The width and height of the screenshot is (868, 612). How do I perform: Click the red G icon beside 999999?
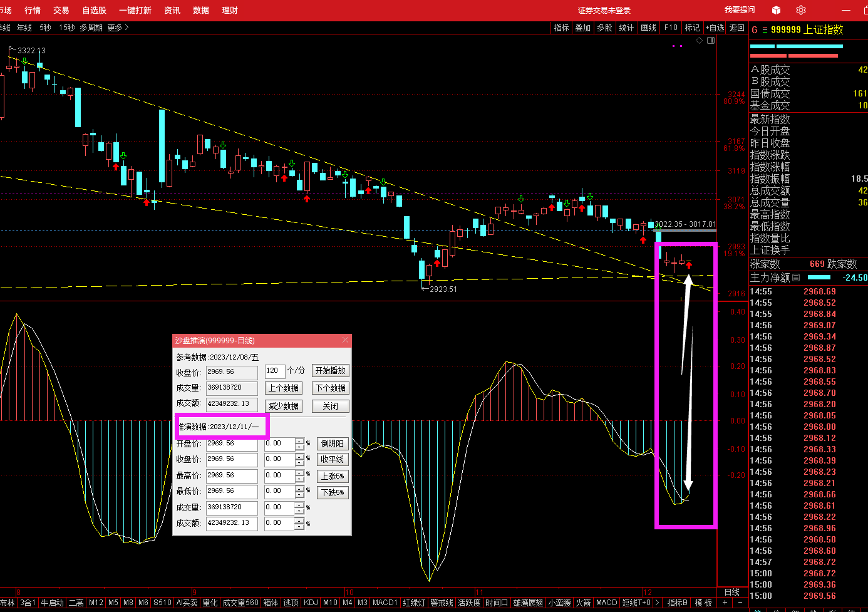(755, 29)
